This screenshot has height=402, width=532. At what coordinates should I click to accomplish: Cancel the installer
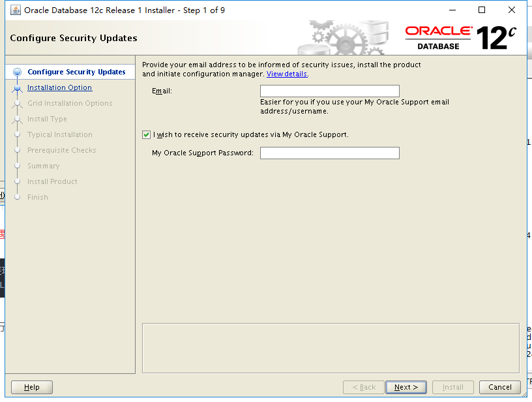click(x=500, y=387)
